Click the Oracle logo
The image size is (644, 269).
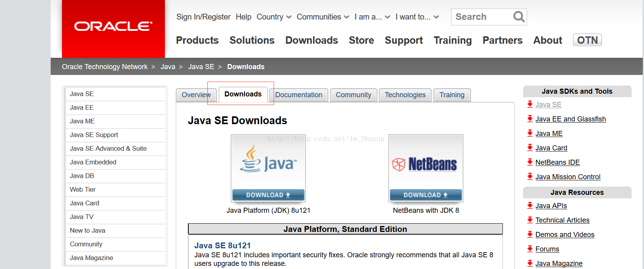(113, 27)
